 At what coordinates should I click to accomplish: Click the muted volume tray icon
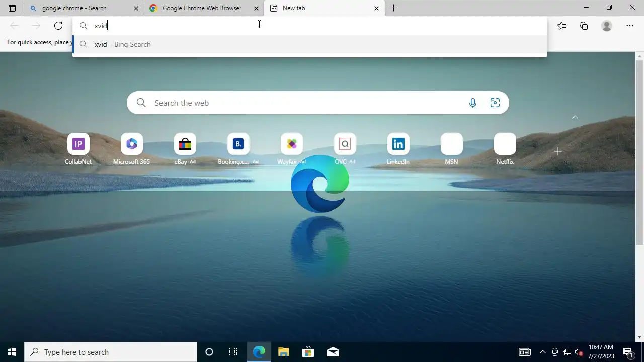579,352
